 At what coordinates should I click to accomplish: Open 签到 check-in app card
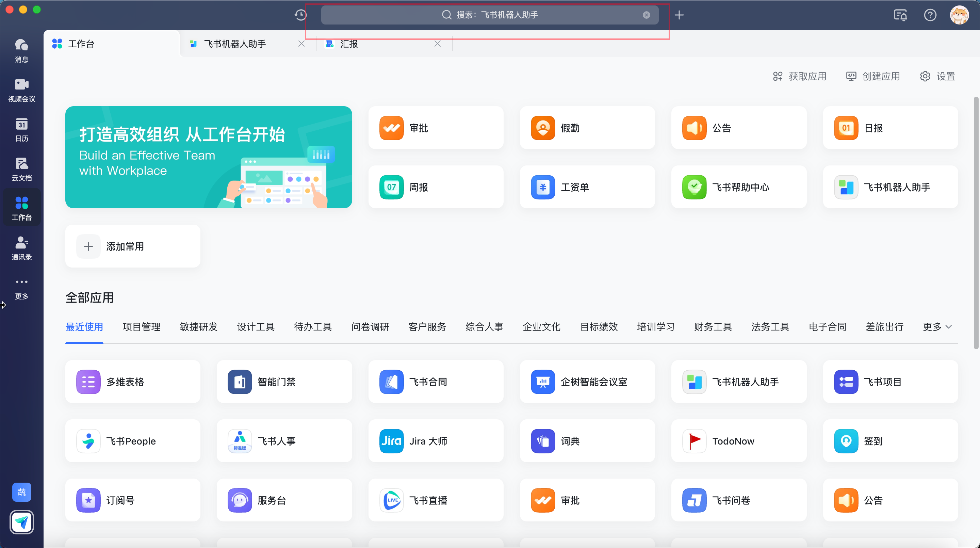click(890, 441)
